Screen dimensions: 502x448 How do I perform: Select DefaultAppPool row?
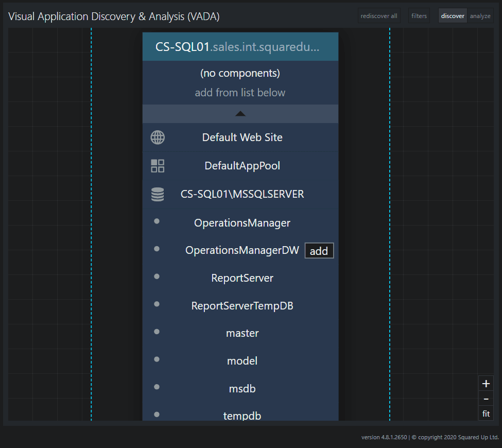(x=240, y=166)
